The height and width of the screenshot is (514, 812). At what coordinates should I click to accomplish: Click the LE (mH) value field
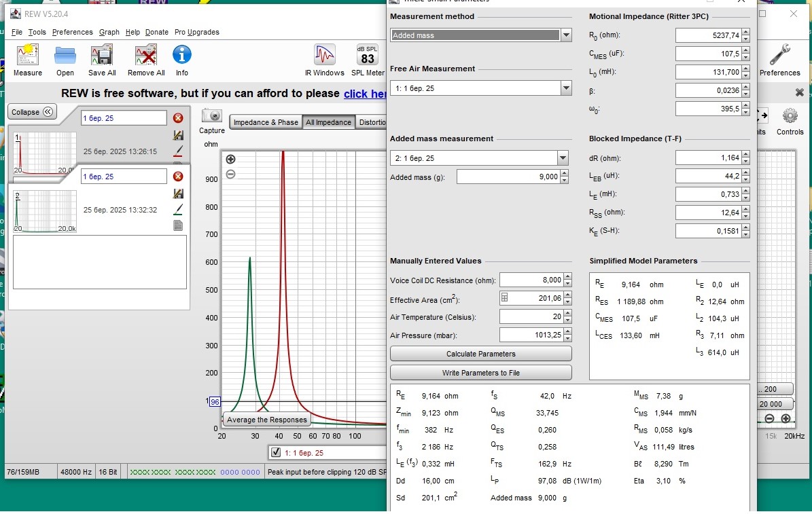tap(709, 194)
